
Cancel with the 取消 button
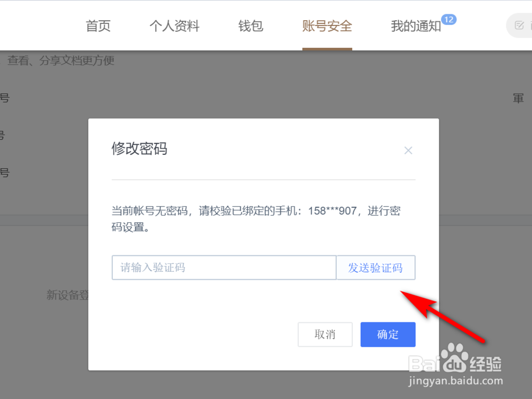(x=325, y=335)
